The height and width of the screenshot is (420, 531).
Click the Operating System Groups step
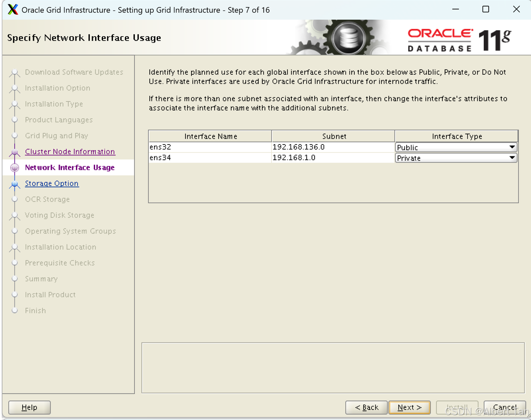coord(70,231)
